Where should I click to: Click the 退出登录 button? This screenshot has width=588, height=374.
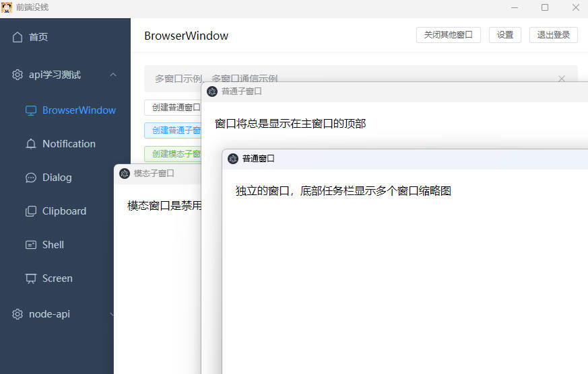coord(553,35)
